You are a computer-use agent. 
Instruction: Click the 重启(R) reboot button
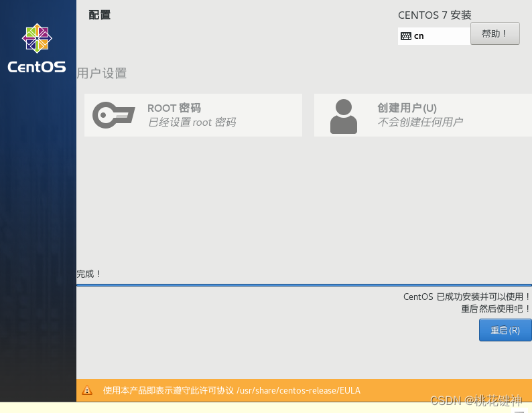505,330
